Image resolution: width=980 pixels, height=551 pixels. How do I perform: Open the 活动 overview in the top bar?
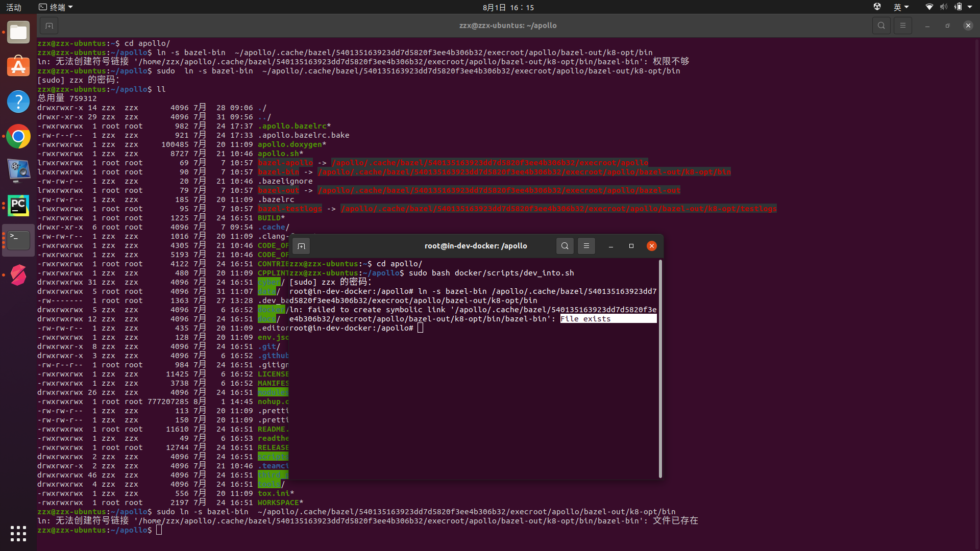click(x=14, y=7)
